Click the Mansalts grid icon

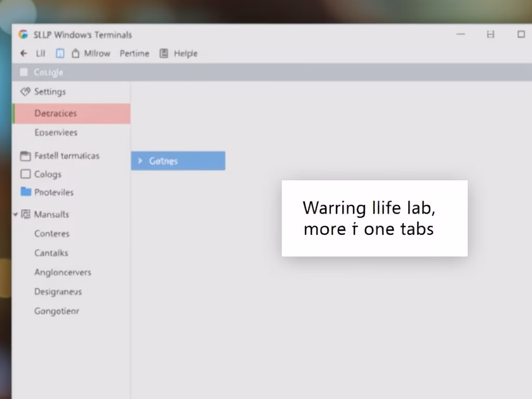25,214
